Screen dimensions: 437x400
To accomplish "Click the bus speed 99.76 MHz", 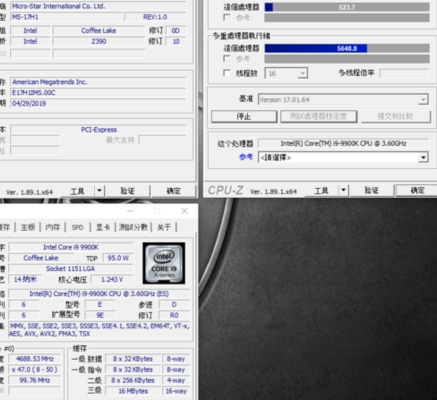I will [35, 380].
